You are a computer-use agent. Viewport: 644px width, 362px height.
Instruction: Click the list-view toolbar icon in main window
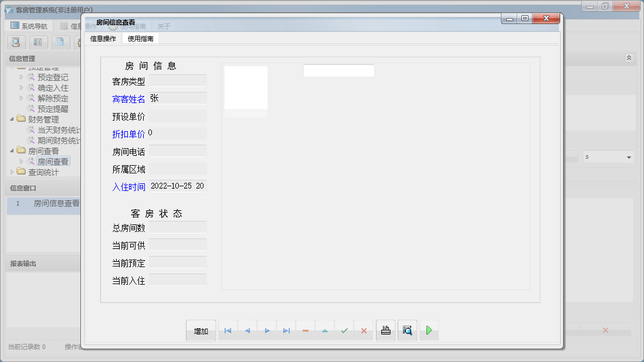click(38, 42)
